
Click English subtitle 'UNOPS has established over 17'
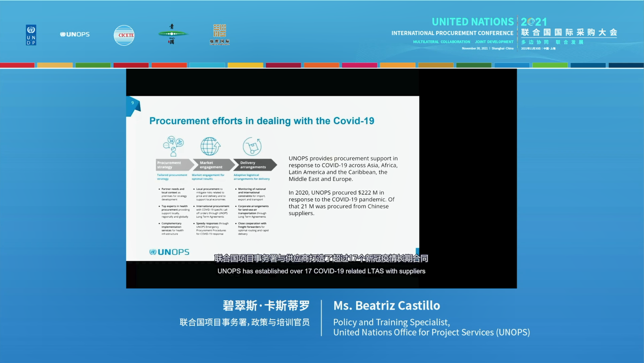321,271
